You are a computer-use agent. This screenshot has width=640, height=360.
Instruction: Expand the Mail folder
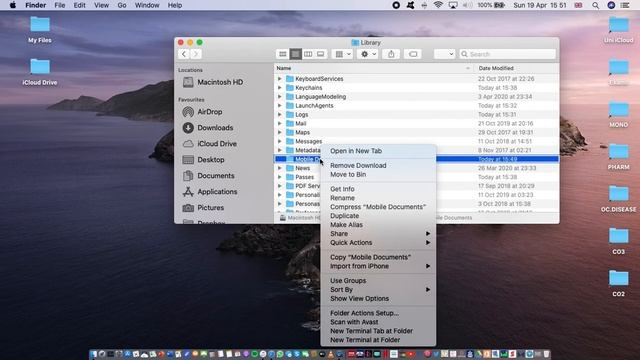(x=280, y=123)
